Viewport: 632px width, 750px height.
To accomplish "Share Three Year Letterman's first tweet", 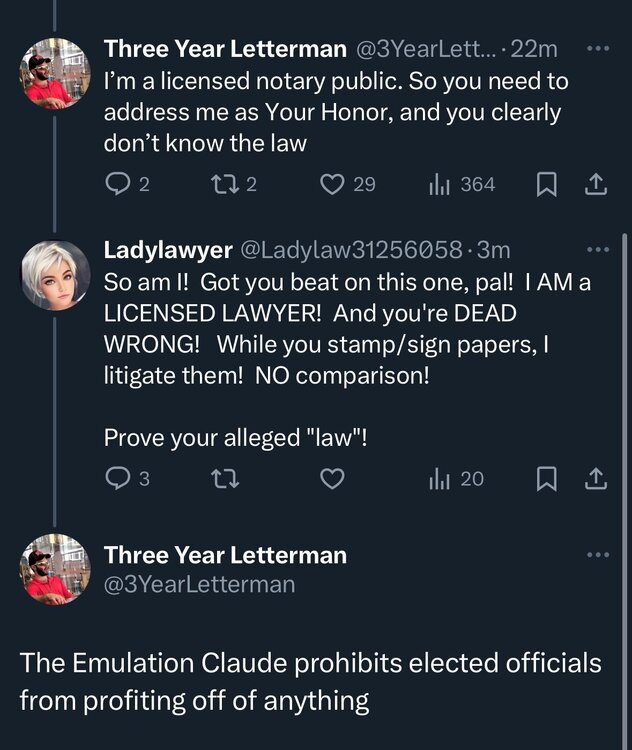I will click(595, 185).
